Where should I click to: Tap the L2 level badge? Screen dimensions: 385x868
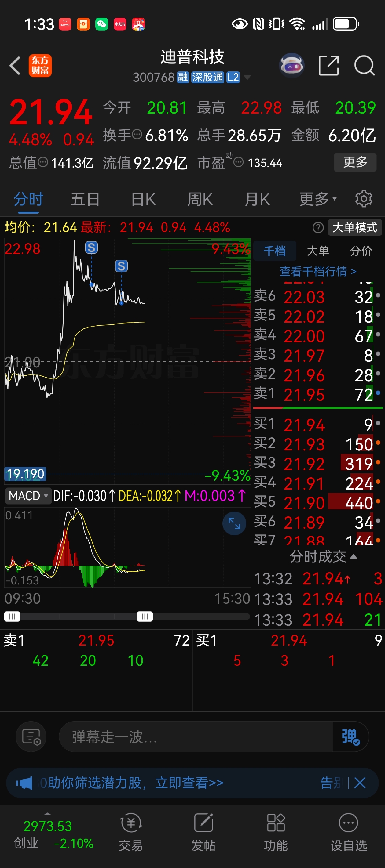click(x=233, y=78)
